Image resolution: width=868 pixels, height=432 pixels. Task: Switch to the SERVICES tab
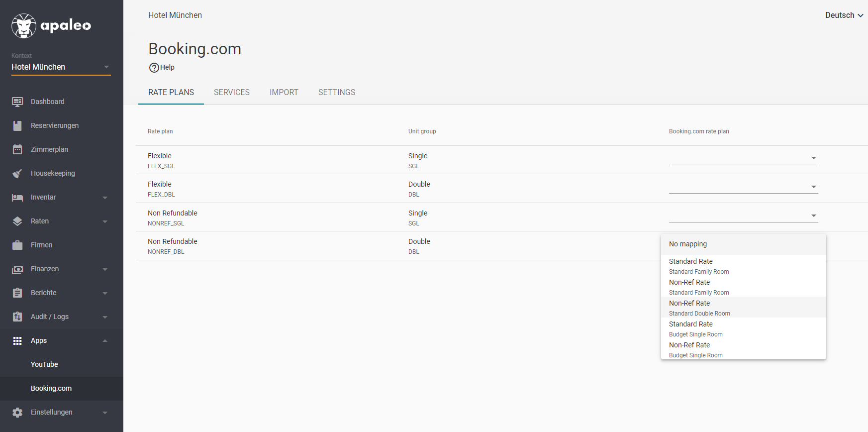point(232,93)
